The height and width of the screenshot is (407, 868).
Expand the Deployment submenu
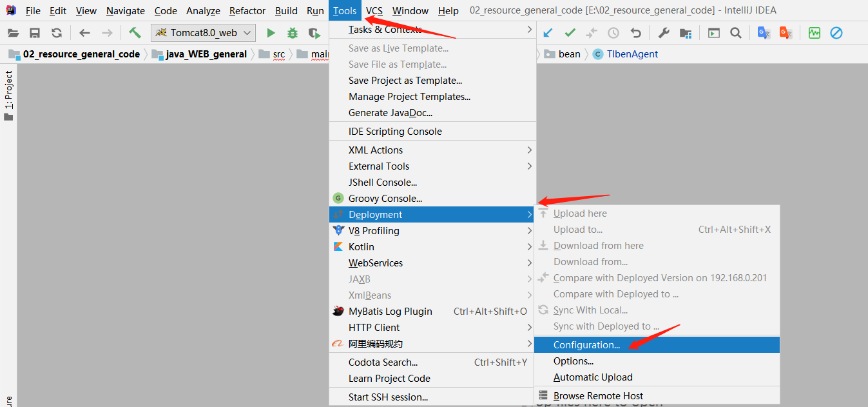pyautogui.click(x=432, y=215)
